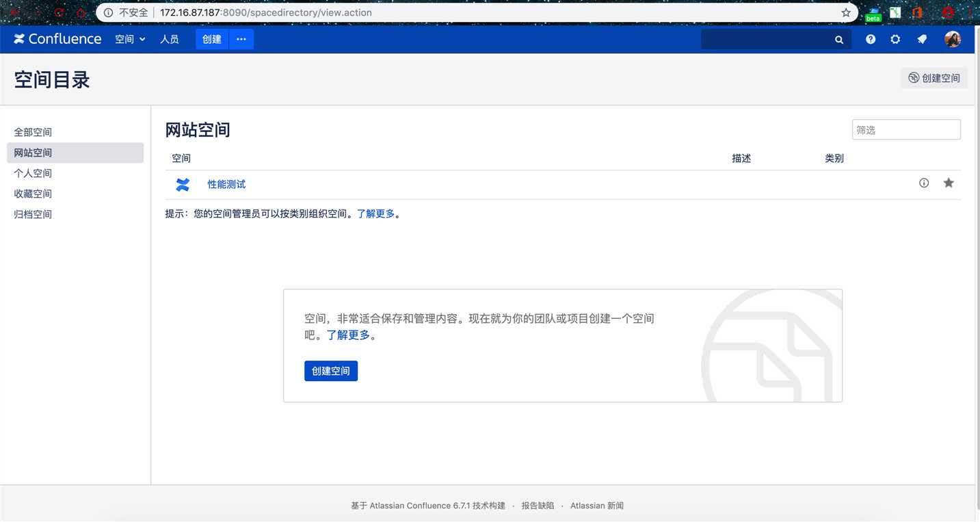980x522 pixels.
Task: Click the 性能测试 space logo icon
Action: (183, 184)
